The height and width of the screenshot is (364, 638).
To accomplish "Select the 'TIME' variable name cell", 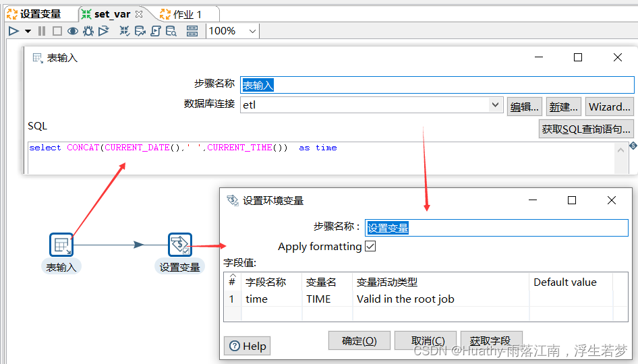I will click(327, 299).
